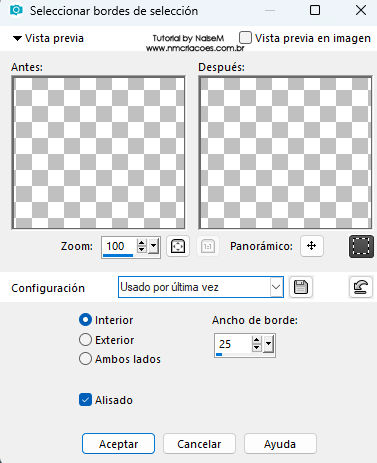Screen dimensions: 377x463
Task: Click inside the Ancho de borde field
Action: [x=233, y=344]
